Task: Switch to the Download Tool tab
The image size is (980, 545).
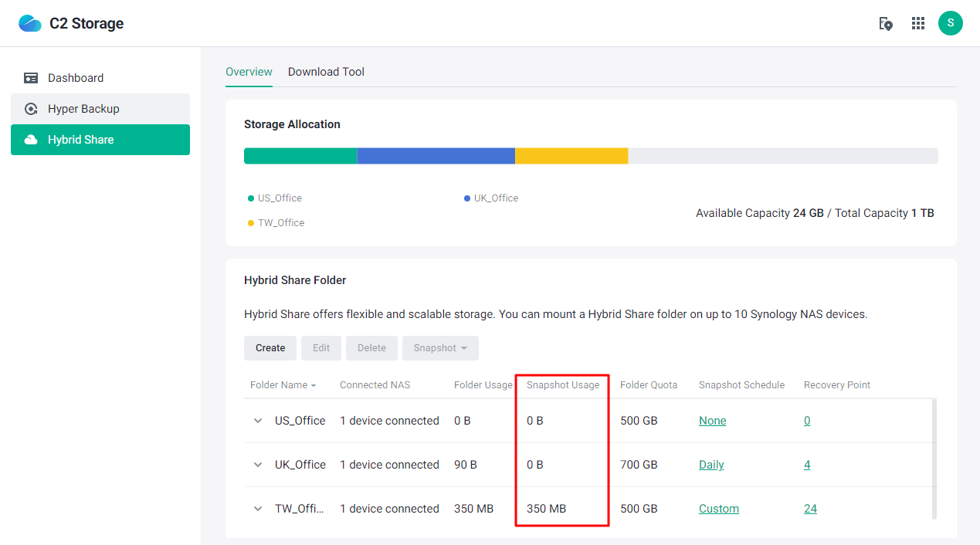Action: click(x=326, y=71)
